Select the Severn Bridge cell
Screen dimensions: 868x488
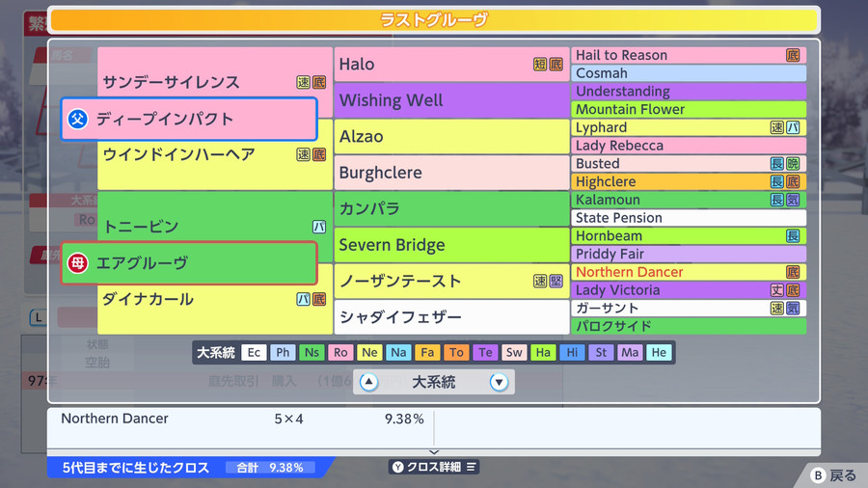pos(451,245)
